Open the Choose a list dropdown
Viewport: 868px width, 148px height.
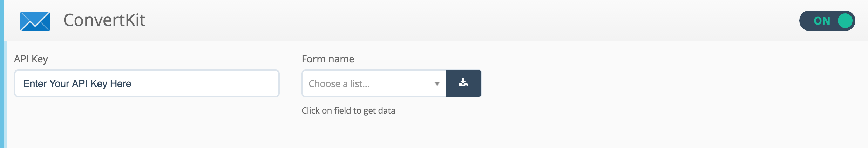[374, 83]
